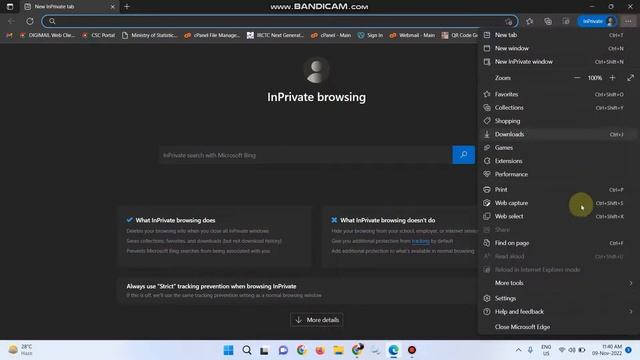Click the address bar input
This screenshot has width=640, height=360.
280,21
